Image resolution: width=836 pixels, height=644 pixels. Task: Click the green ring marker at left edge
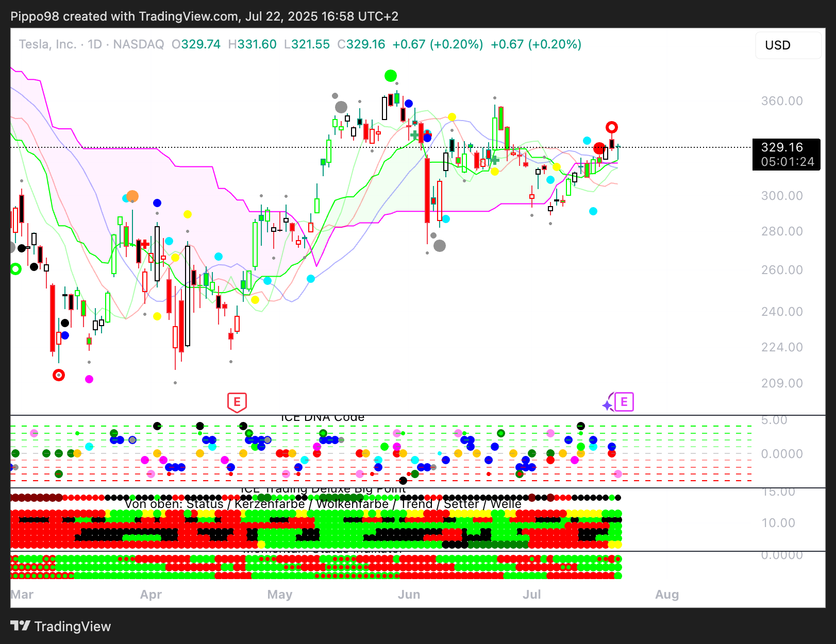click(x=15, y=269)
